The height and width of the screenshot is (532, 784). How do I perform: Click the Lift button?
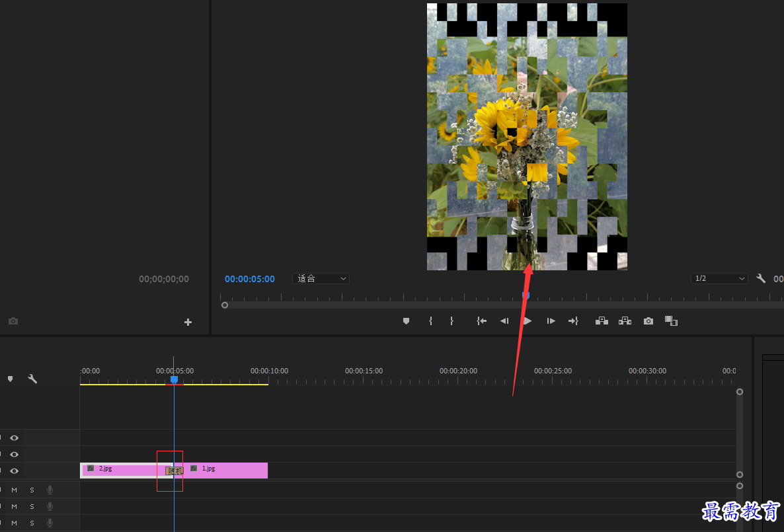click(x=602, y=321)
